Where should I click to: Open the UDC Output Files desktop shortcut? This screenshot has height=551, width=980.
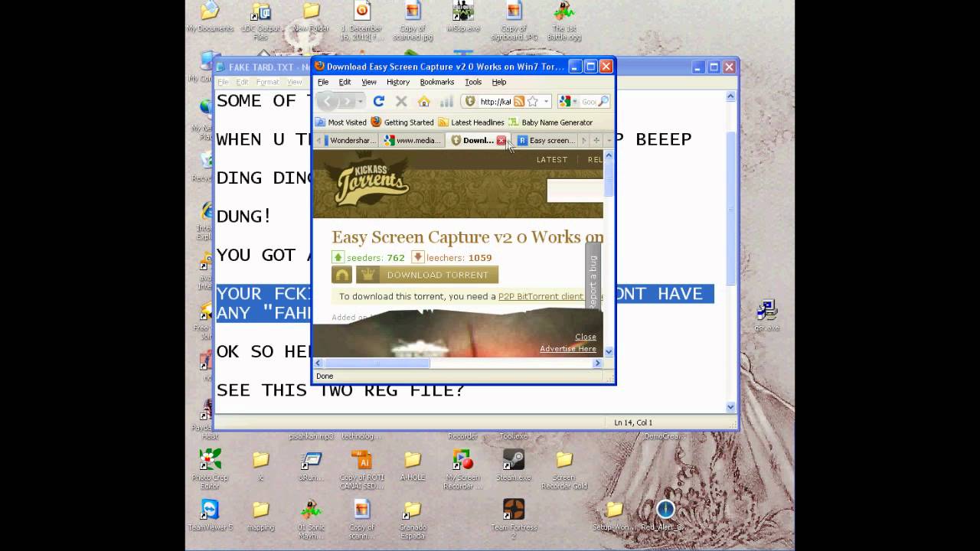click(x=260, y=21)
